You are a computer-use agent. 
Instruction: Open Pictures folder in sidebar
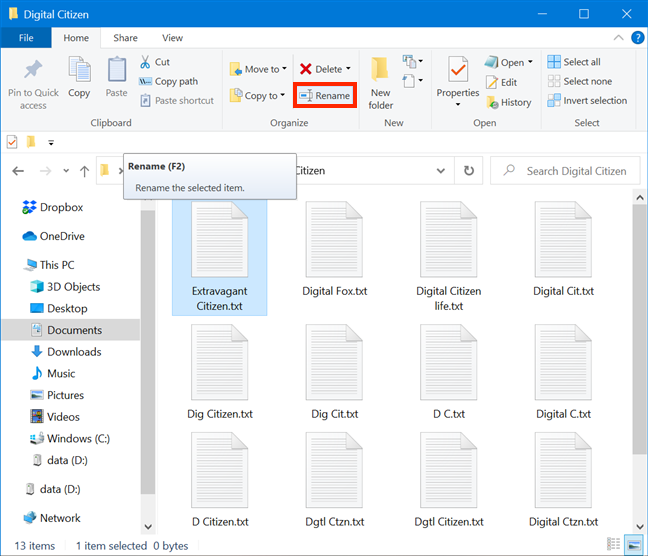(x=57, y=395)
